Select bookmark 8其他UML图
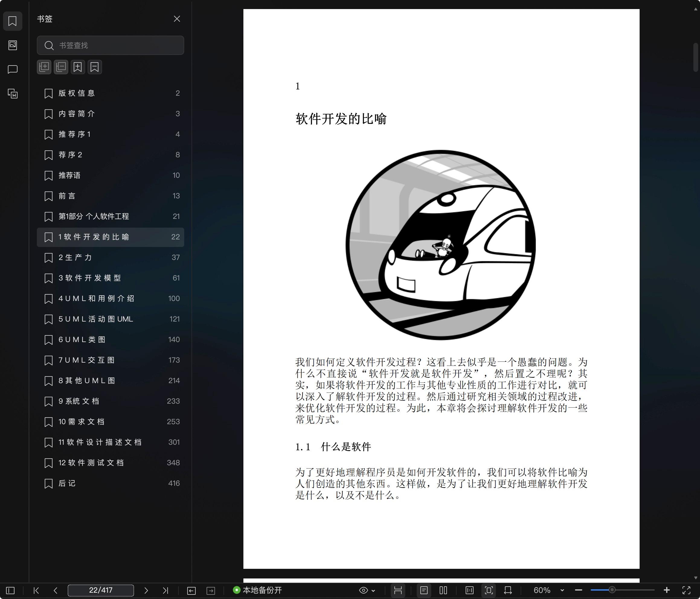 [x=111, y=381]
